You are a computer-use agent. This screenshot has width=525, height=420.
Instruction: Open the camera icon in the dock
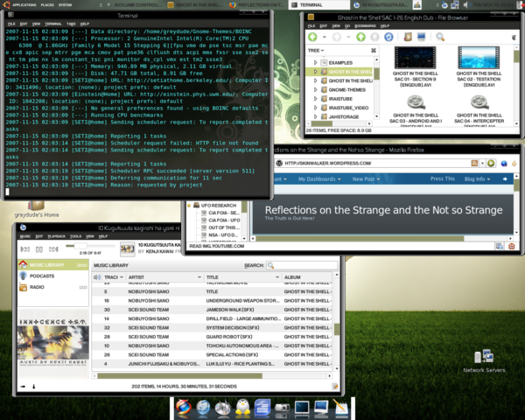[x=282, y=408]
